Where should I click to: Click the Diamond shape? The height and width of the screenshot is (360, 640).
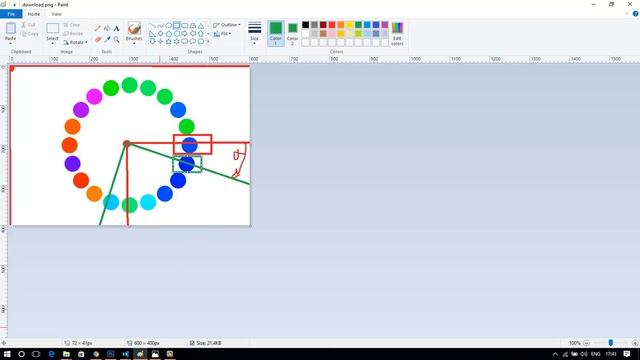tap(160, 33)
